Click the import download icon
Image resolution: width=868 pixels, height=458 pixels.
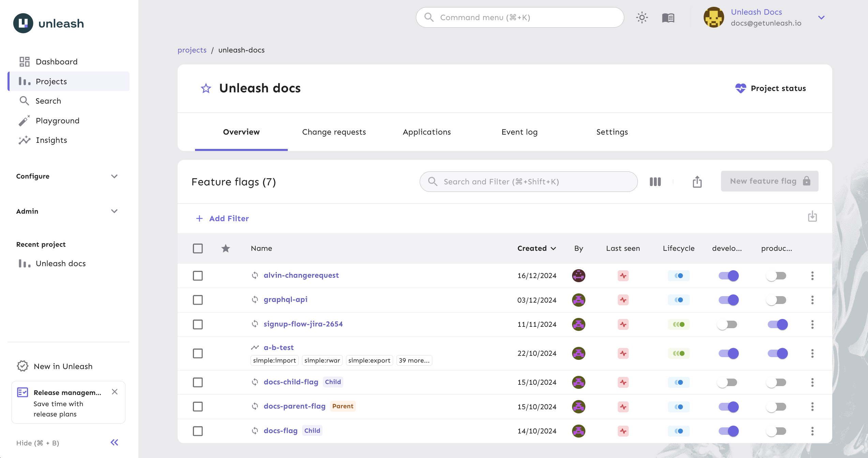[812, 216]
